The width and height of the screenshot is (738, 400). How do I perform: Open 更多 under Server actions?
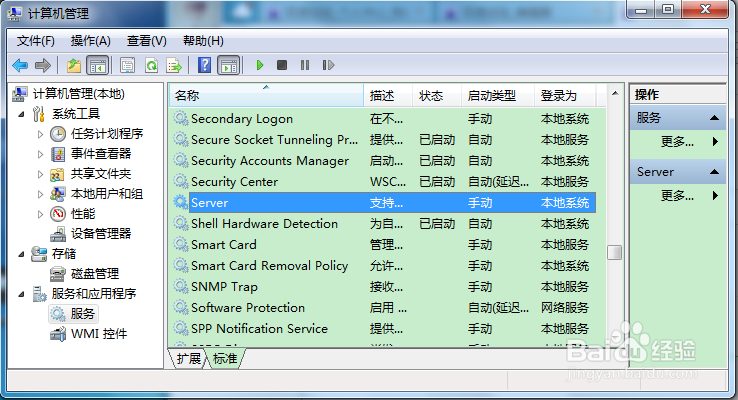click(677, 195)
